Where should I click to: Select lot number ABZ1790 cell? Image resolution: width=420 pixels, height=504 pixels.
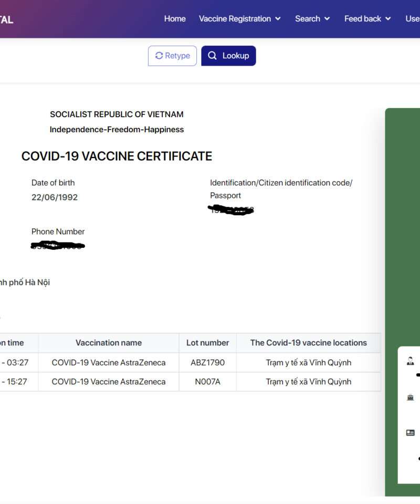pyautogui.click(x=207, y=362)
